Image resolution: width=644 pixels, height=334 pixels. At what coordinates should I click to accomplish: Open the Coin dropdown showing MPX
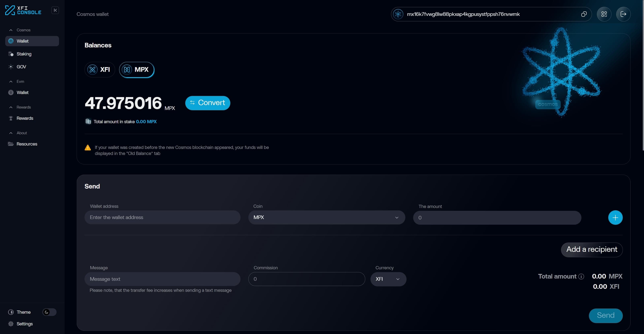tap(326, 217)
